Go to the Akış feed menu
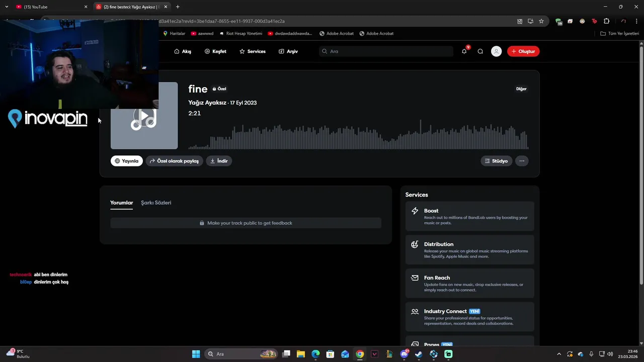The image size is (644, 362). pos(183,51)
